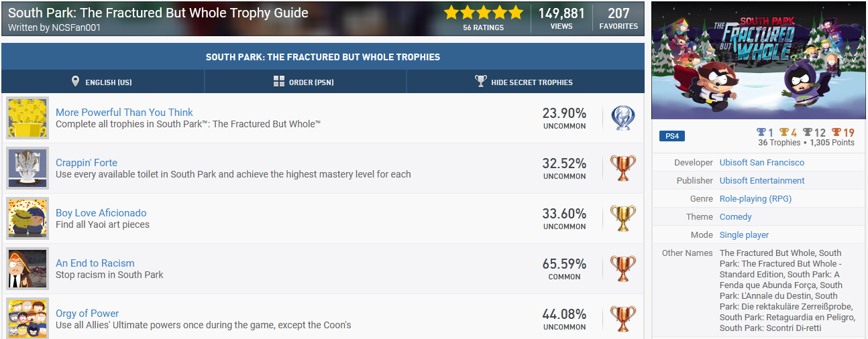
Task: Click the five-star rating icons
Action: click(x=483, y=13)
